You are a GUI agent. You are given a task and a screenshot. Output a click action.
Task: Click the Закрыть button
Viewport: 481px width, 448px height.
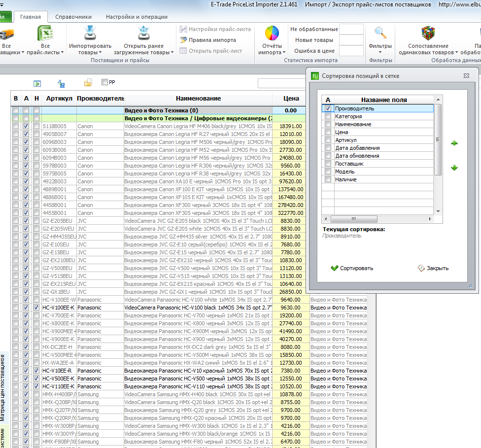pos(433,268)
